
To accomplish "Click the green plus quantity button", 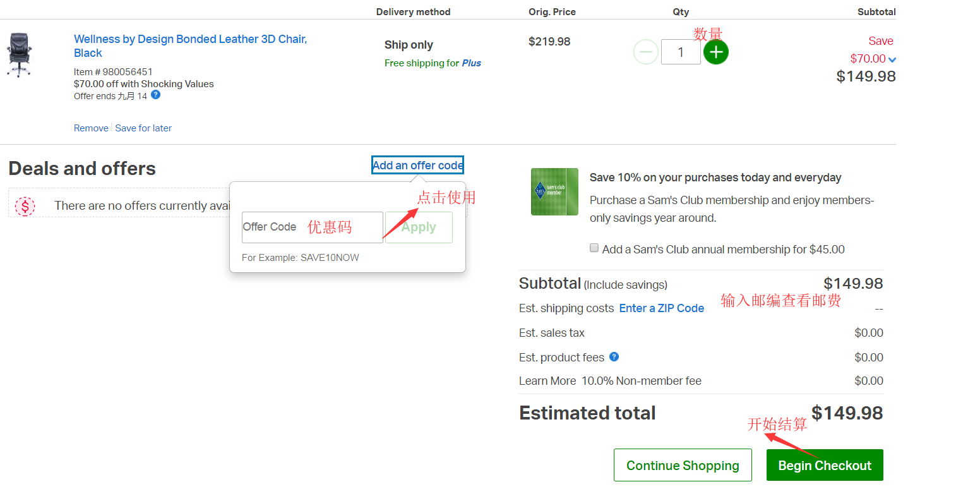I will 715,52.
